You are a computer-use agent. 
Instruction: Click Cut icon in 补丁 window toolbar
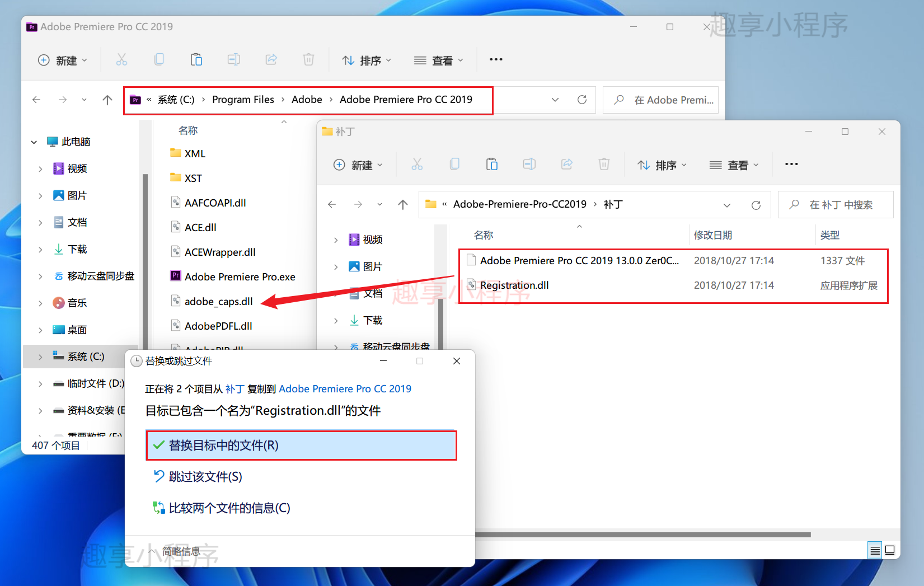pos(417,165)
